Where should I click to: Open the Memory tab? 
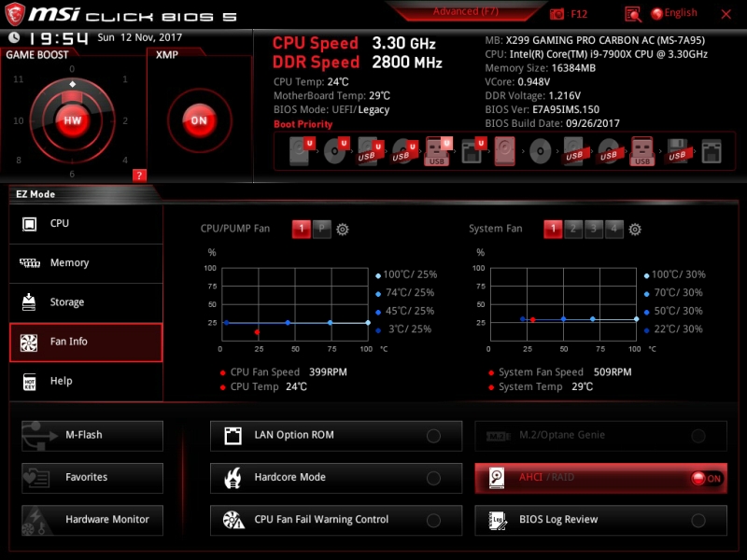click(86, 263)
